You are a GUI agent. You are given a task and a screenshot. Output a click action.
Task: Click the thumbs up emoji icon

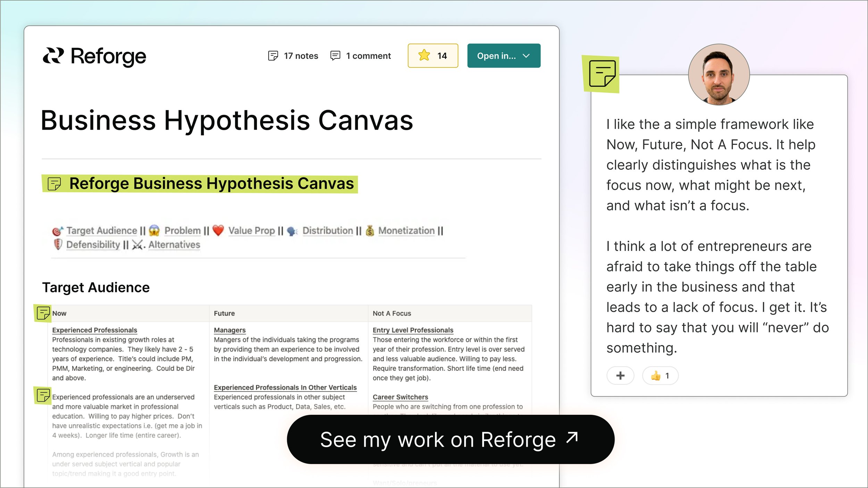click(655, 376)
